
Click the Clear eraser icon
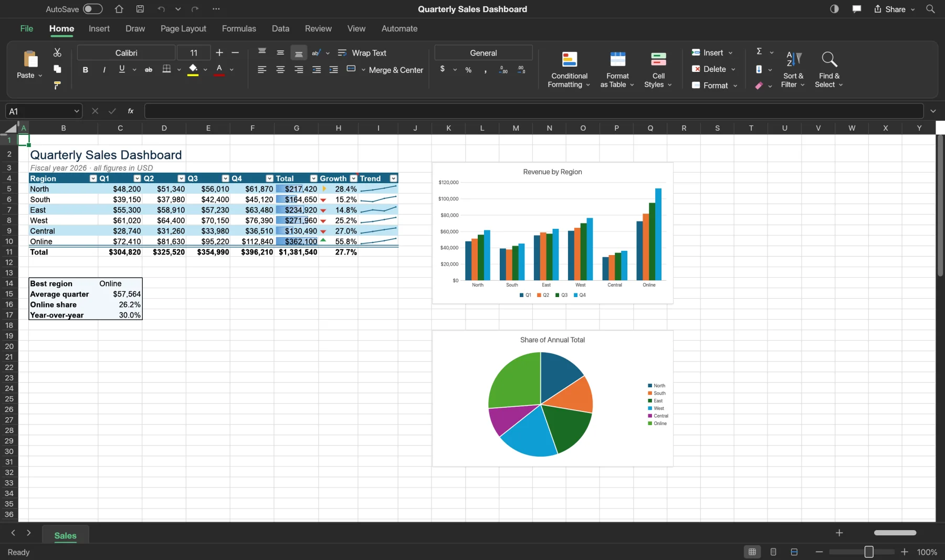[x=759, y=86]
